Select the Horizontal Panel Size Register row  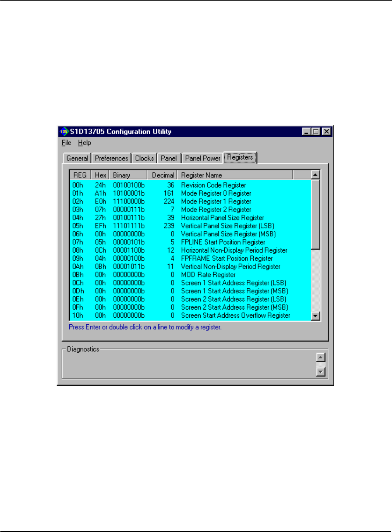191,218
